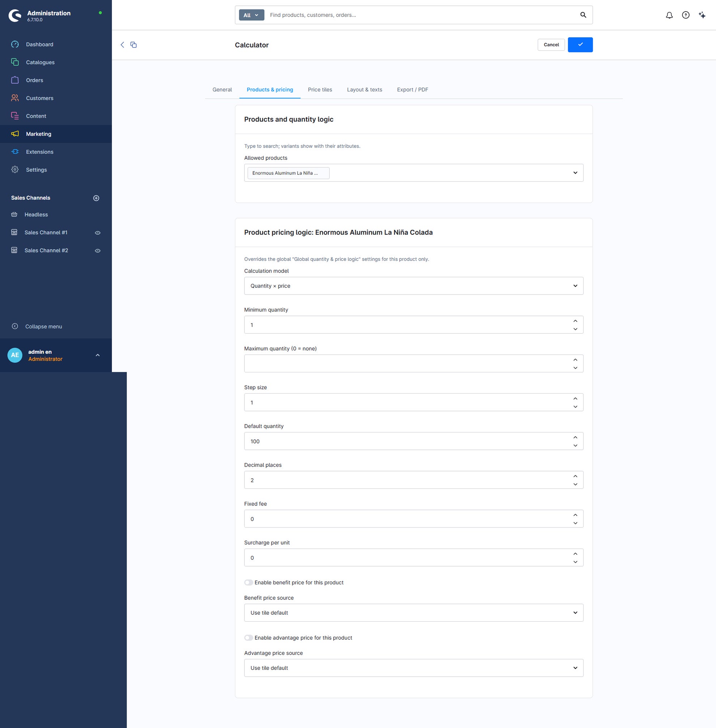Screen dimensions: 716x728
Task: Click the back arrow beside Calculator
Action: [x=122, y=45]
